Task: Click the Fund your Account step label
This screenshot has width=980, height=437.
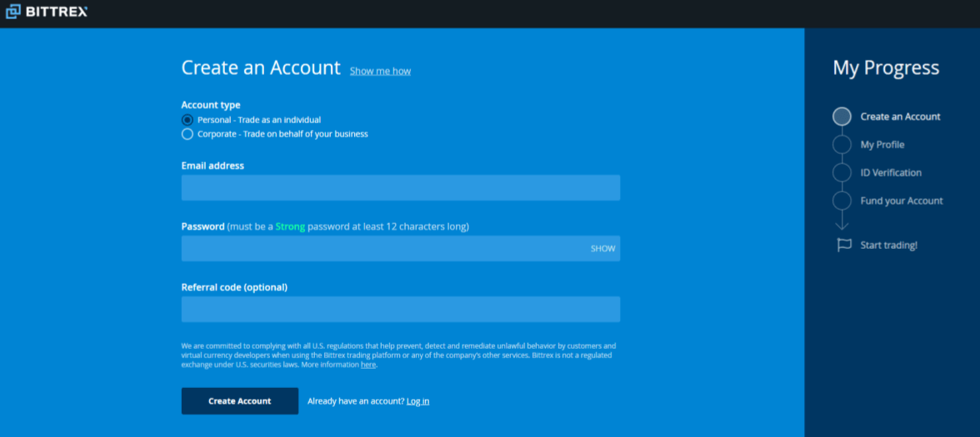Action: (x=902, y=201)
